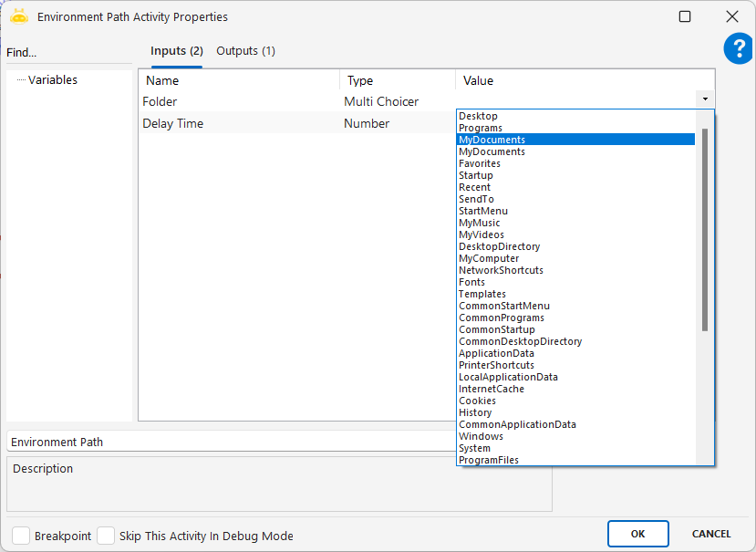Select Desktop from the folder list

[x=478, y=116]
